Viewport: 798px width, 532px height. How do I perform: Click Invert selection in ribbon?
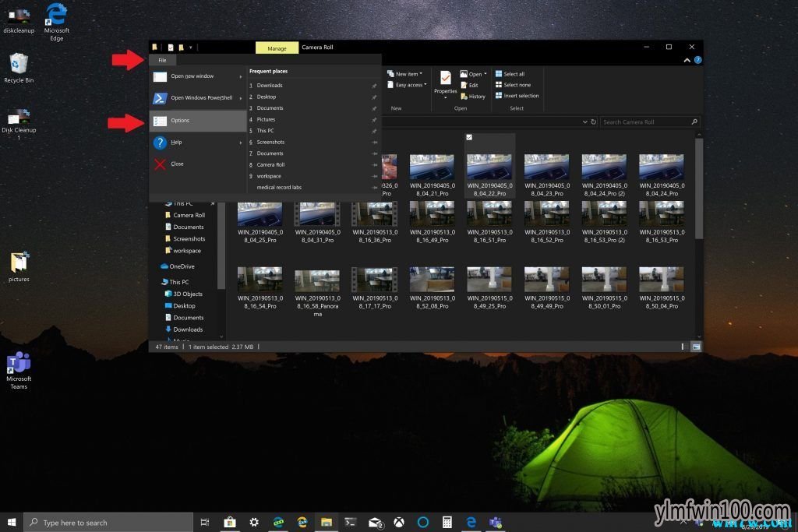(x=517, y=96)
